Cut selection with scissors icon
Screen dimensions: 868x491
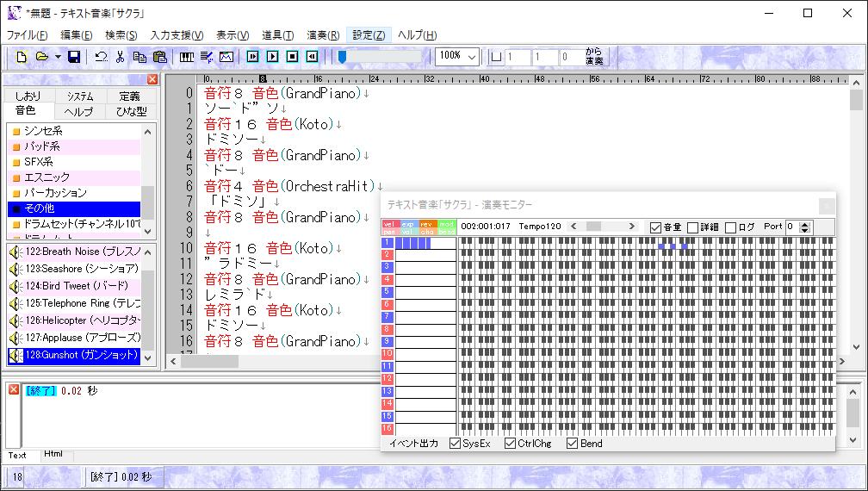(x=121, y=57)
